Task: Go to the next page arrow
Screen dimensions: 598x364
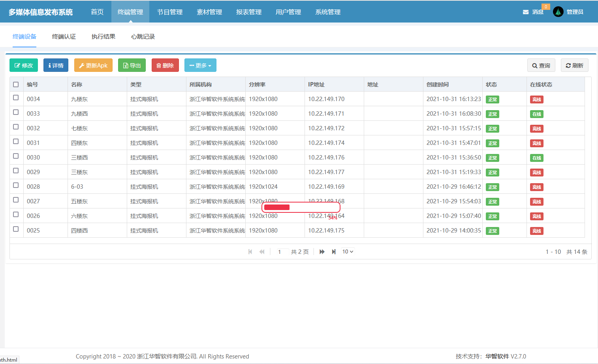Action: 322,252
